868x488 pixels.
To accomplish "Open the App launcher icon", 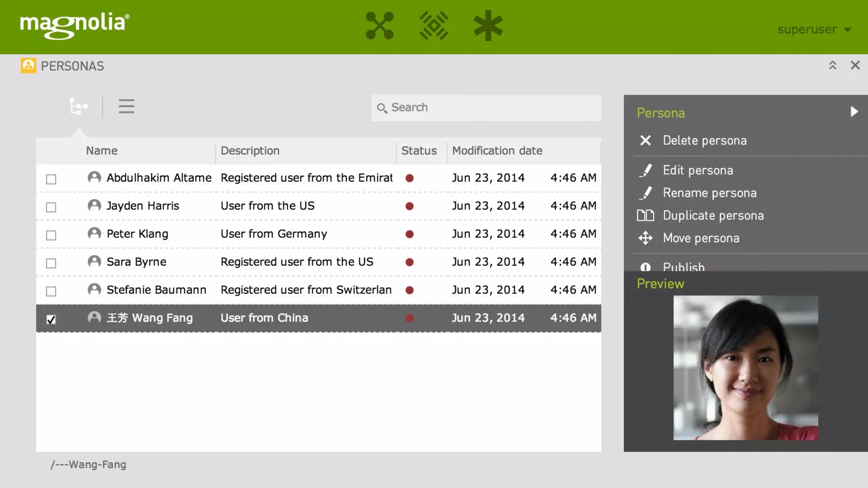I will pos(379,26).
